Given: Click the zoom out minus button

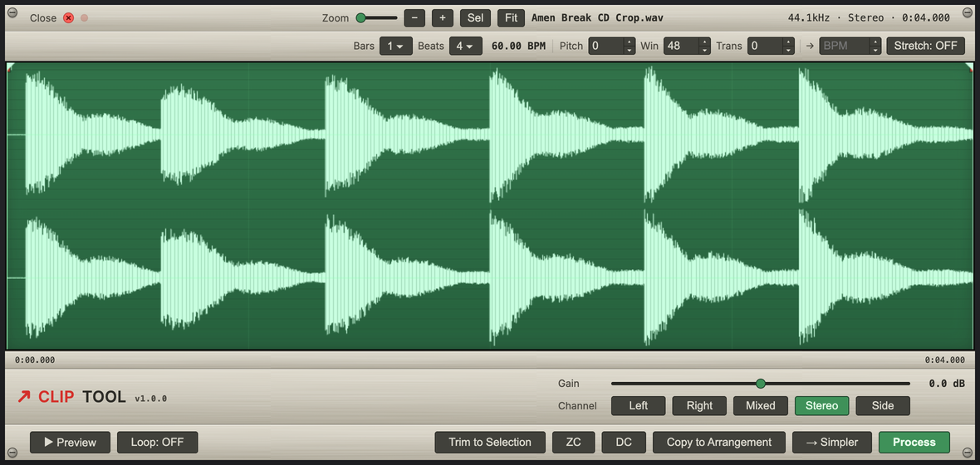Looking at the screenshot, I should coord(414,18).
